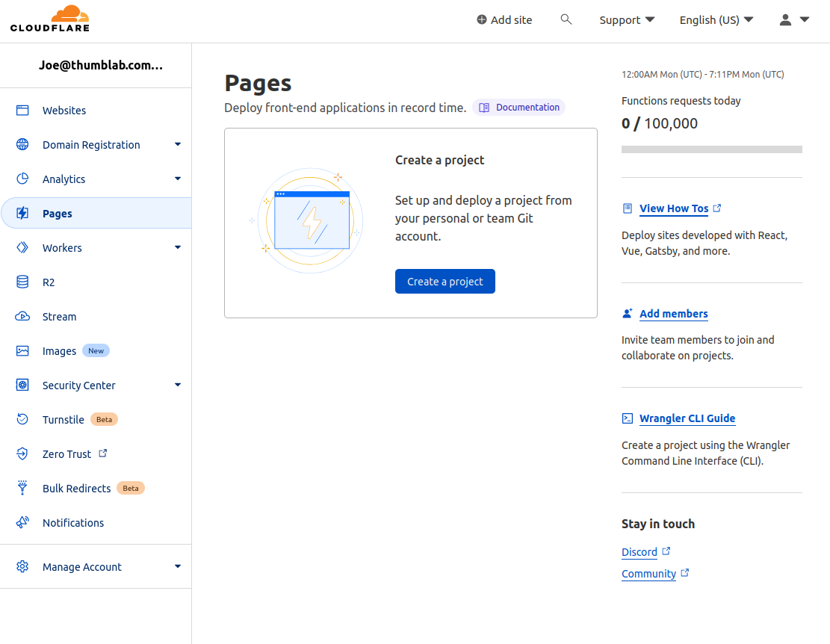
Task: Click the Cloudflare logo
Action: click(50, 19)
